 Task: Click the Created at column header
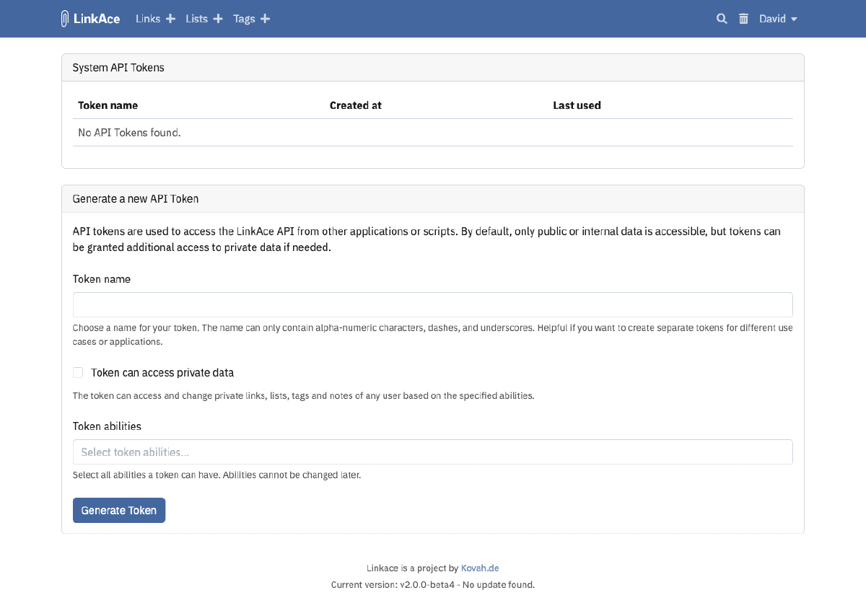(x=355, y=105)
